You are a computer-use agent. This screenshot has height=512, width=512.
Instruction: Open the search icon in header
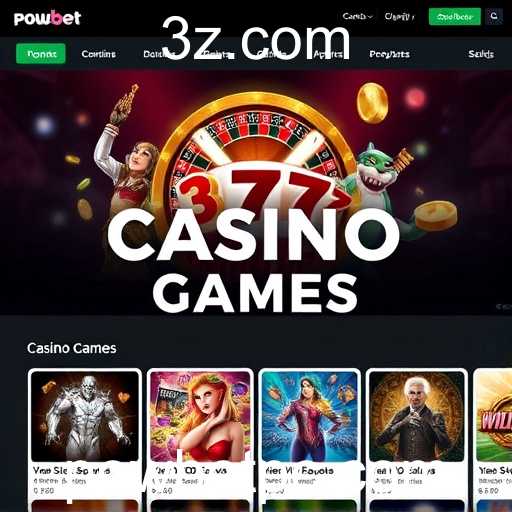(494, 16)
